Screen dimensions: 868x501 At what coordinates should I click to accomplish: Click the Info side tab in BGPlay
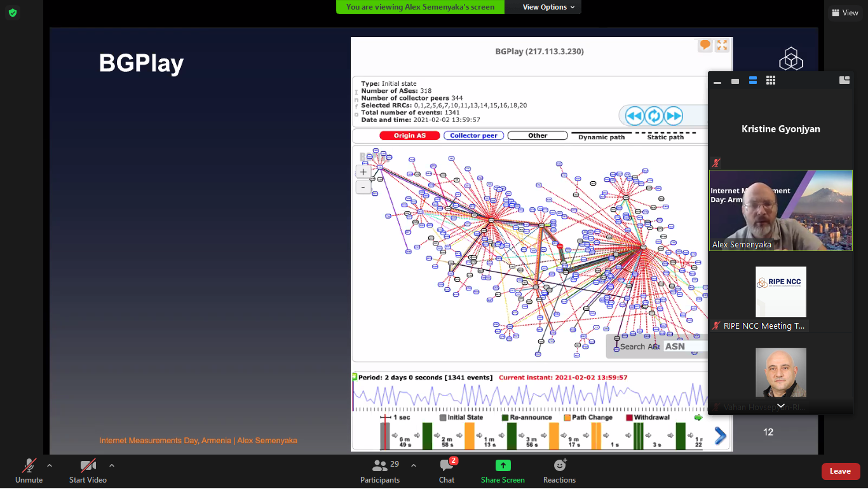click(356, 104)
